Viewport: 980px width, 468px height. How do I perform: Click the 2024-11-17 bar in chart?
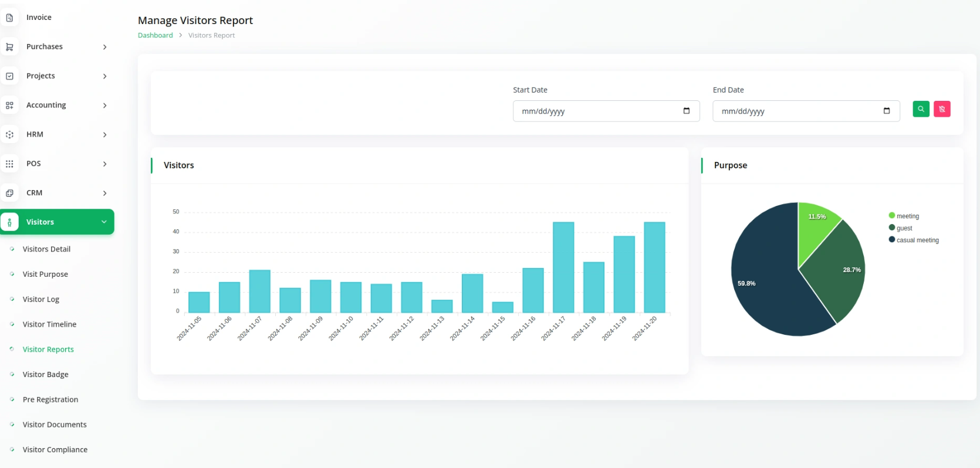tap(563, 267)
